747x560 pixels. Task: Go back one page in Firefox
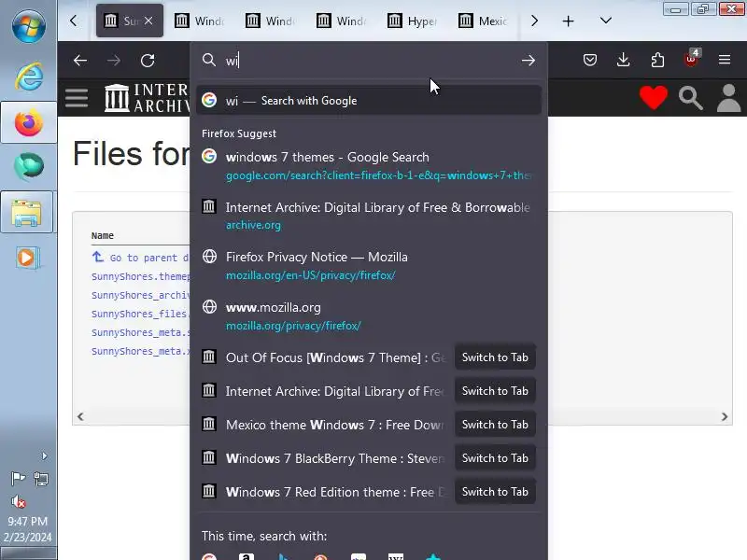(x=80, y=61)
